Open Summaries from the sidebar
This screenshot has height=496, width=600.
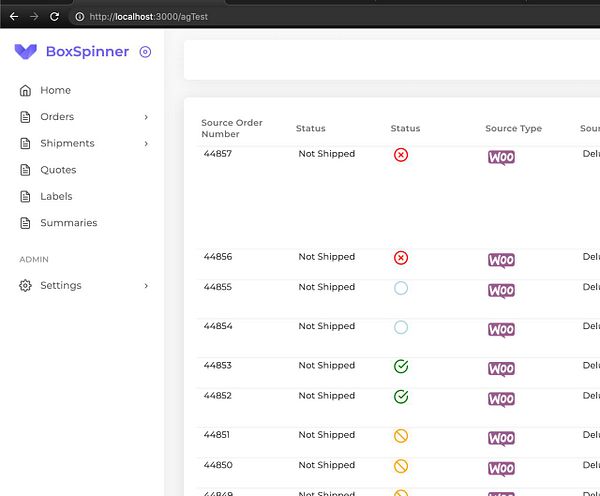68,223
